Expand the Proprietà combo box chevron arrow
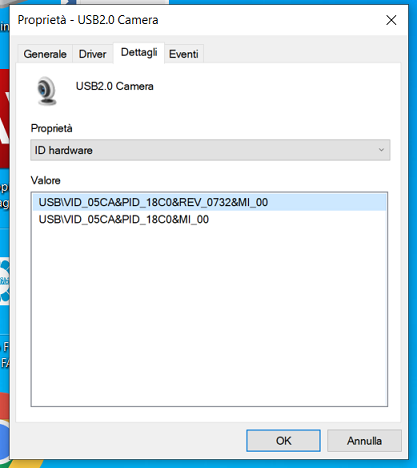Viewport: 417px width, 468px height. (381, 150)
